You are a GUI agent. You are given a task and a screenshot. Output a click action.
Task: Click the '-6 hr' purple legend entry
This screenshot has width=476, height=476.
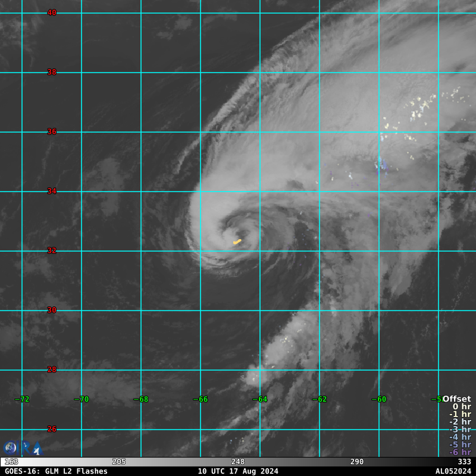click(460, 452)
